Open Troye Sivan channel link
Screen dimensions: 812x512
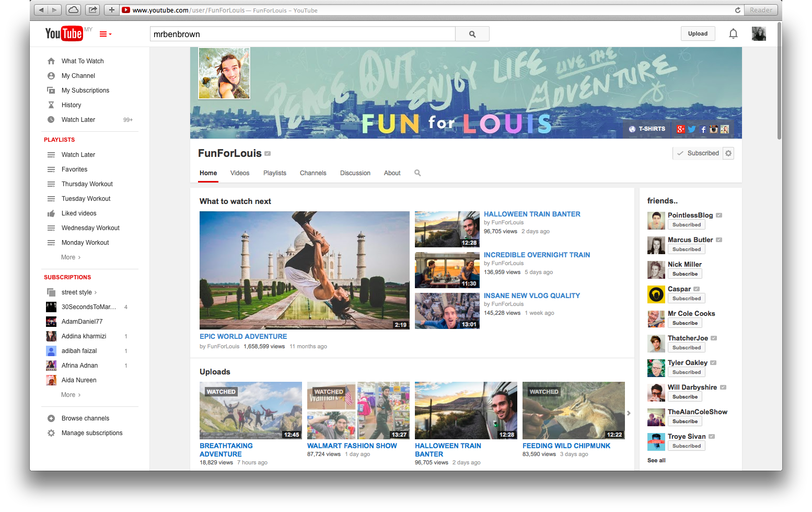pyautogui.click(x=687, y=437)
